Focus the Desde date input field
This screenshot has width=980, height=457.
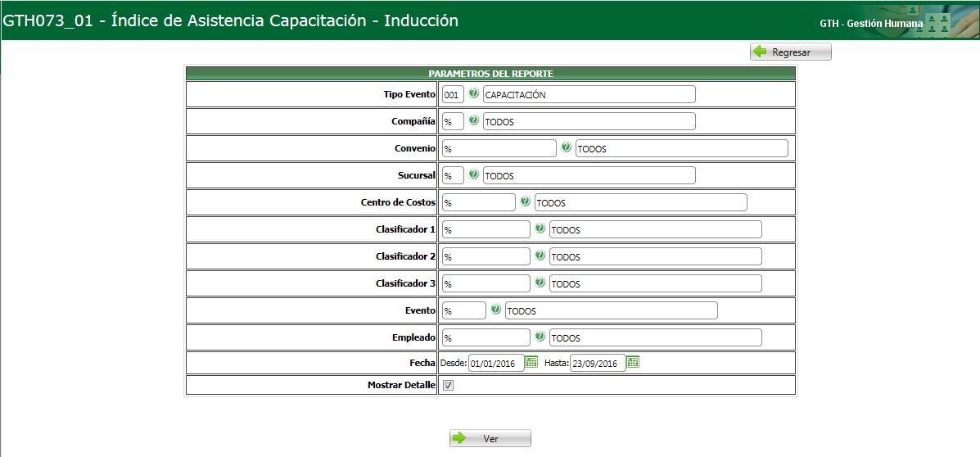coord(495,363)
